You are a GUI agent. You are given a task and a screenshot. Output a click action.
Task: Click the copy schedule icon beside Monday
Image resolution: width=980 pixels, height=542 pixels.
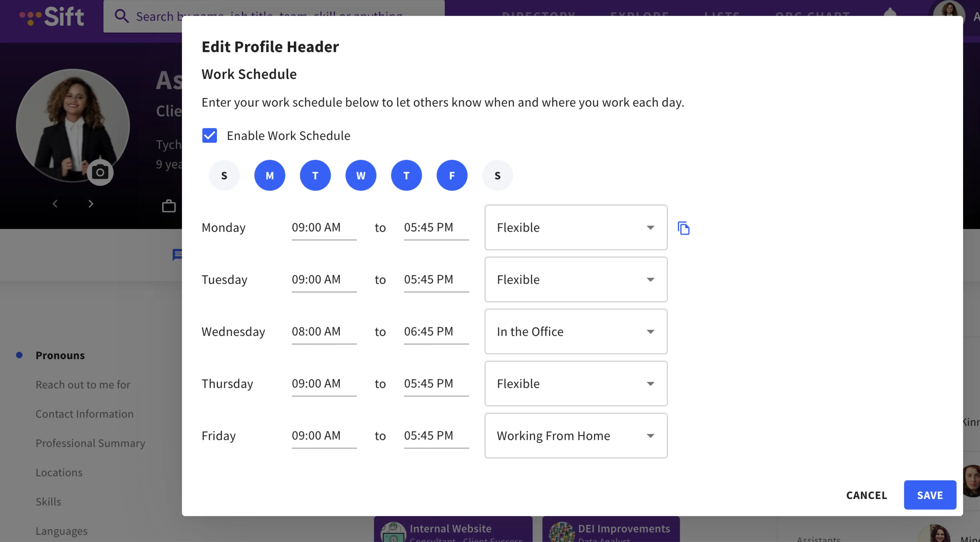683,228
